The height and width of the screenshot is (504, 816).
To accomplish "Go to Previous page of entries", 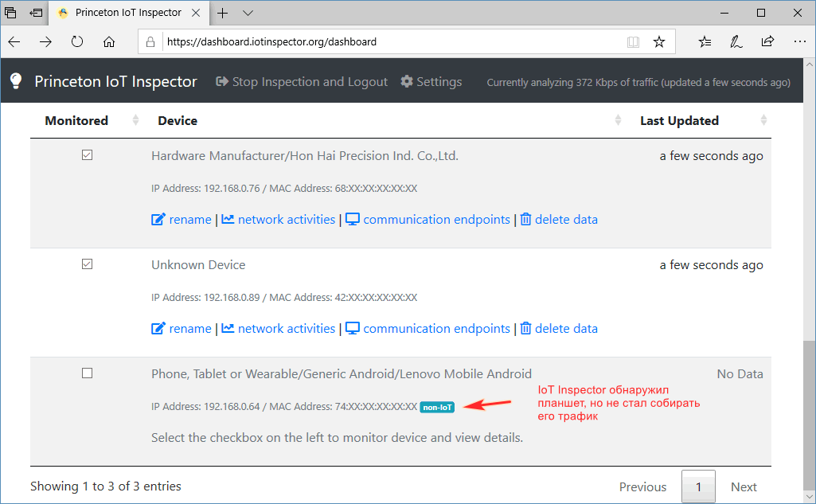I will click(x=642, y=486).
